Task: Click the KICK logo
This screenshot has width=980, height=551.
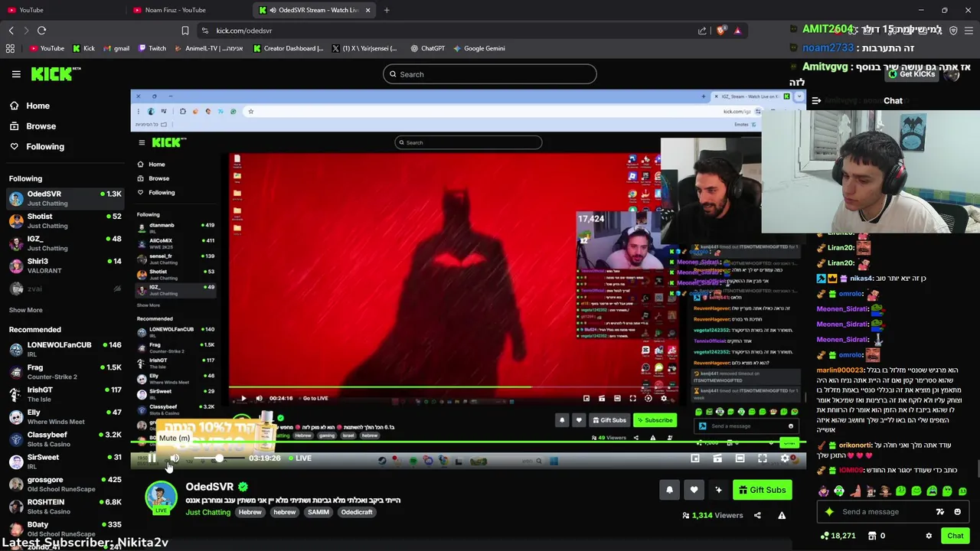Action: [x=55, y=74]
